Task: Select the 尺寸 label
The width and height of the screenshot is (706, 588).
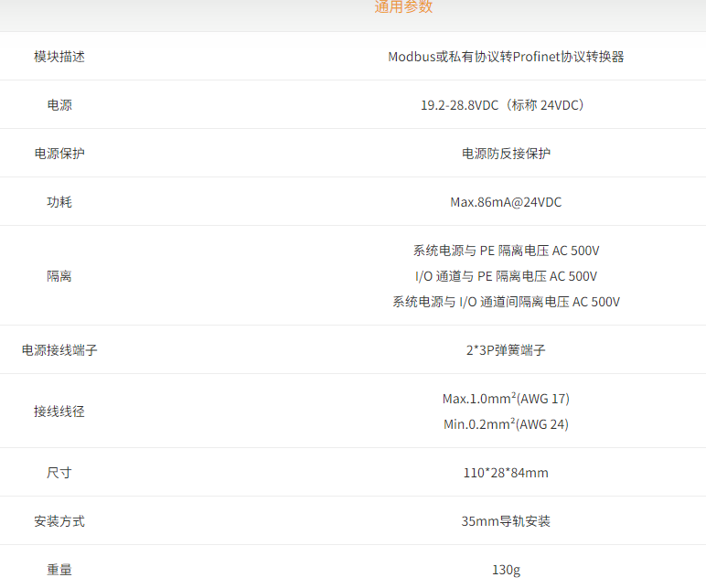Action: (x=59, y=473)
